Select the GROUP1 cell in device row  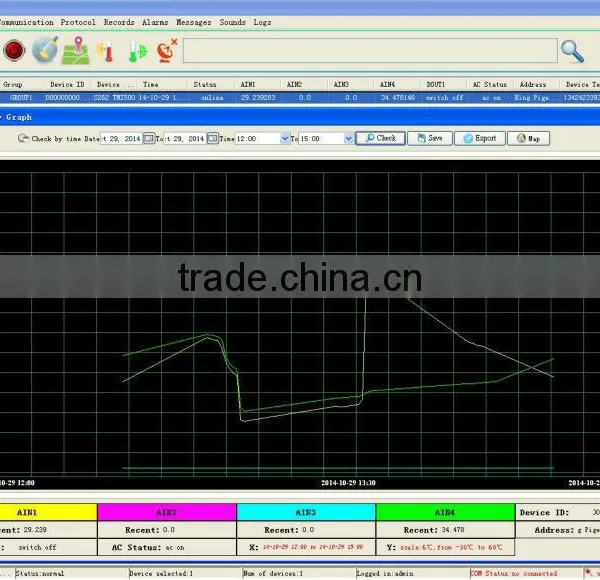[x=21, y=98]
